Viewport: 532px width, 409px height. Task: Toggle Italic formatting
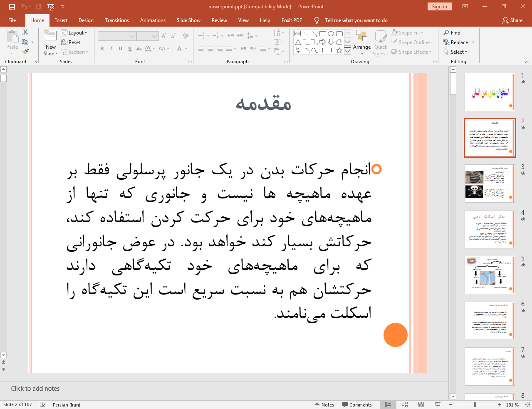click(111, 49)
